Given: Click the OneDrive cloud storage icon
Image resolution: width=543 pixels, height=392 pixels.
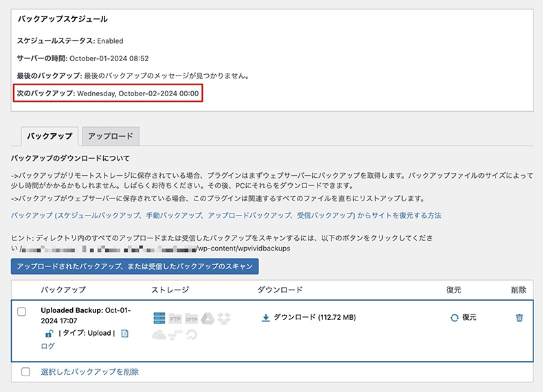Looking at the screenshot, I should click(159, 334).
